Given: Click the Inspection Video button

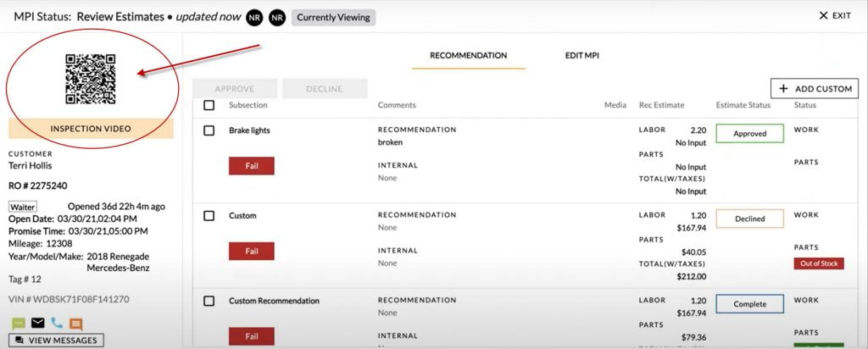Looking at the screenshot, I should point(91,128).
